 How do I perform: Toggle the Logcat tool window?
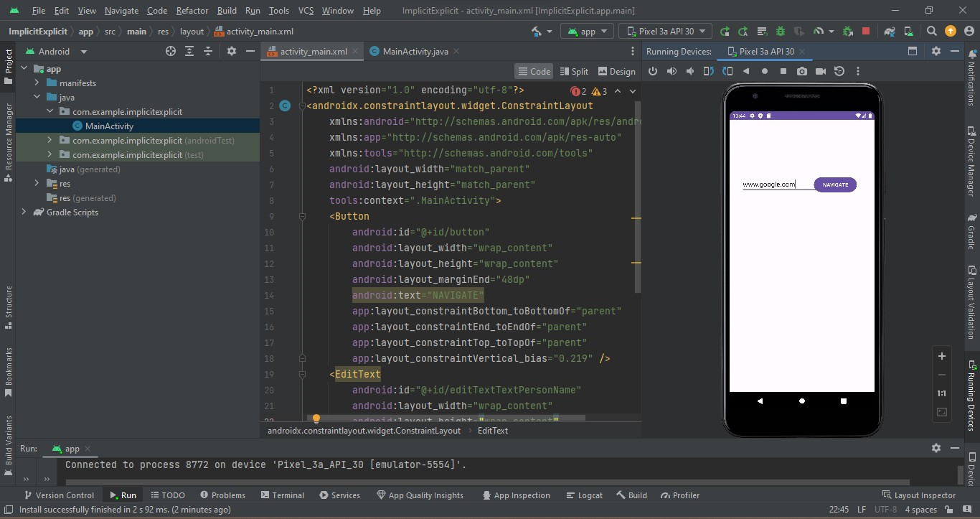[x=584, y=495]
